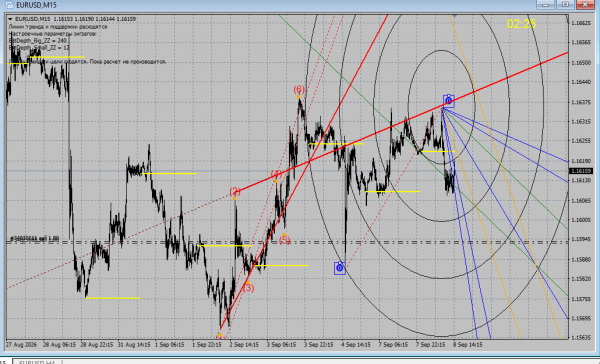The height and width of the screenshot is (364, 600).
Task: Click the 1.16375 price axis label
Action: (580, 102)
